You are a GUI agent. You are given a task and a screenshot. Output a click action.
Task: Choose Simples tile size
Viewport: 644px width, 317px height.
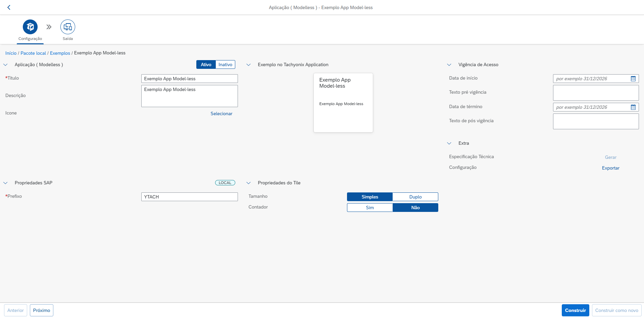(x=370, y=197)
